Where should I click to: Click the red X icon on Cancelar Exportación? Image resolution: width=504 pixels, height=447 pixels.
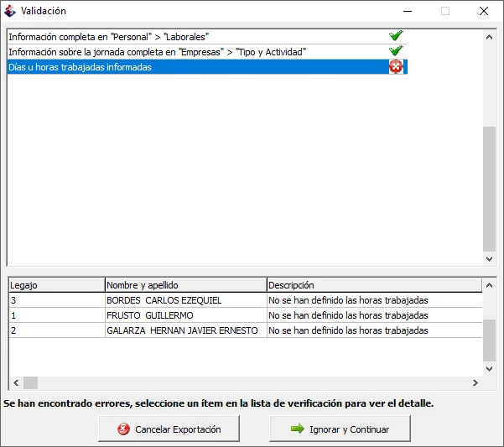[x=123, y=429]
